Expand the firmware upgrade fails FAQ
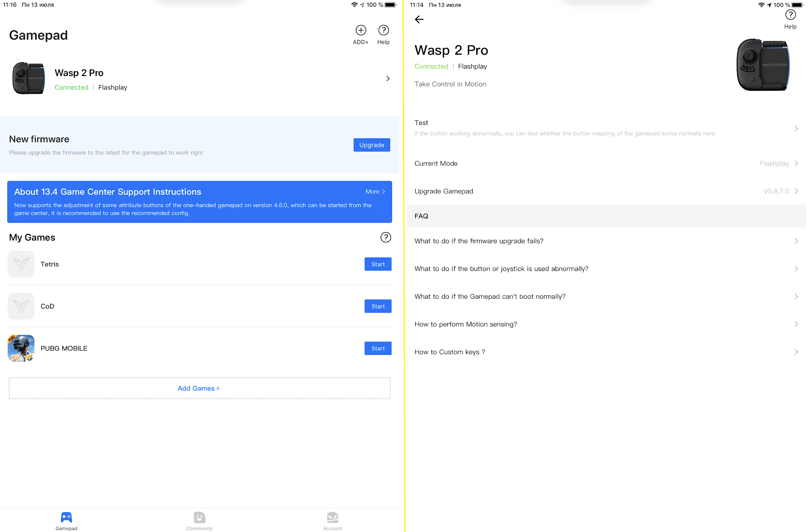This screenshot has width=812, height=532. tap(606, 241)
